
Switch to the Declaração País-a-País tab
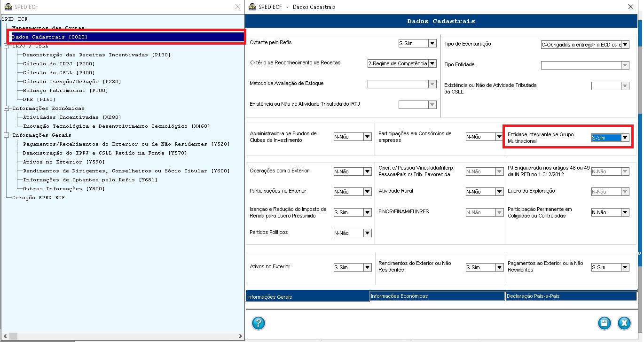click(x=571, y=296)
